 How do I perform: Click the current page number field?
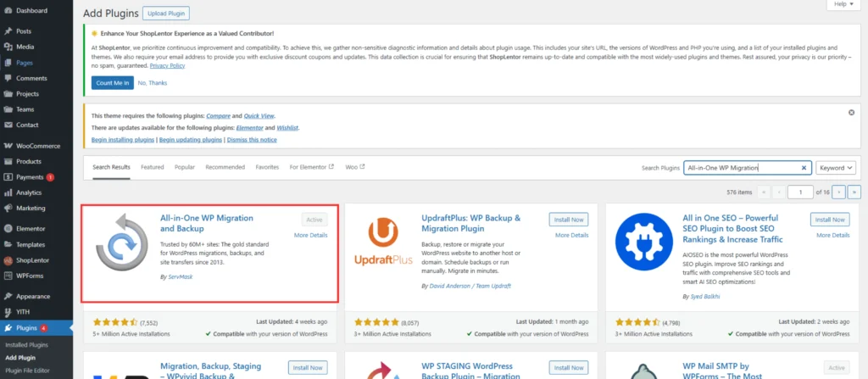800,192
